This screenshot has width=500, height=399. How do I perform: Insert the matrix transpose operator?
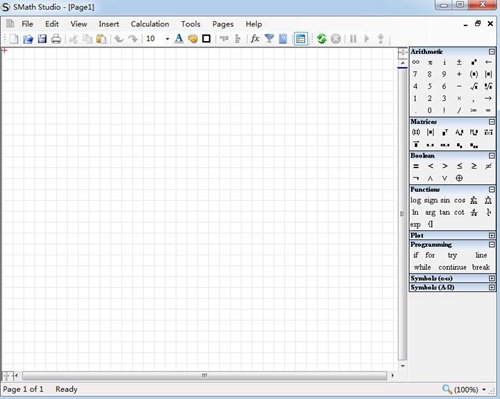[445, 132]
